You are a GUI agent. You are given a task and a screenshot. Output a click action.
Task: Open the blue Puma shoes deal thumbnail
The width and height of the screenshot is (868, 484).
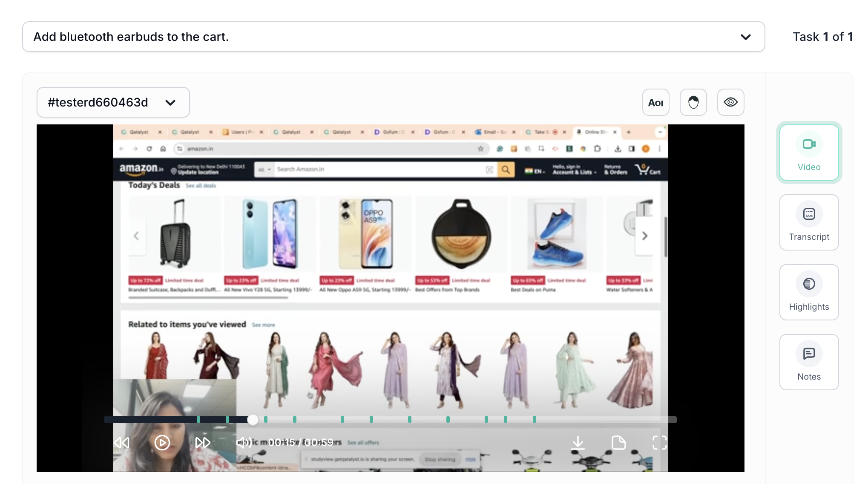tap(557, 233)
